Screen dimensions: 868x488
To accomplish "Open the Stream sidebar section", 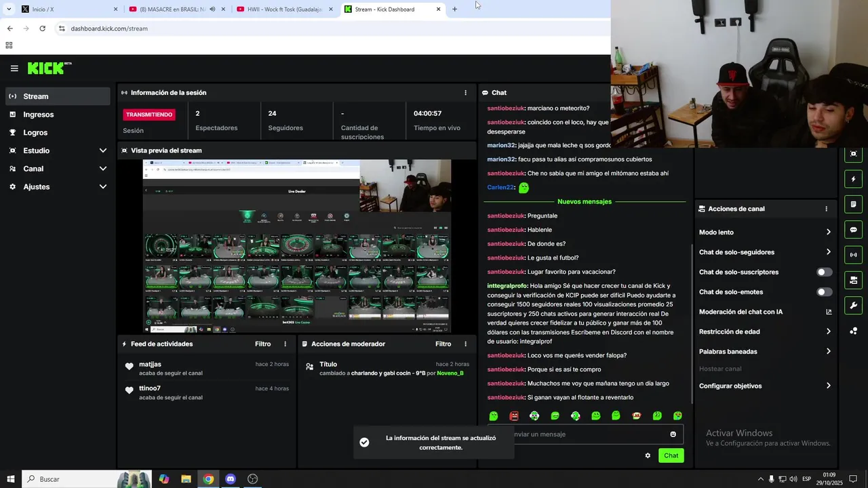I will (x=58, y=96).
